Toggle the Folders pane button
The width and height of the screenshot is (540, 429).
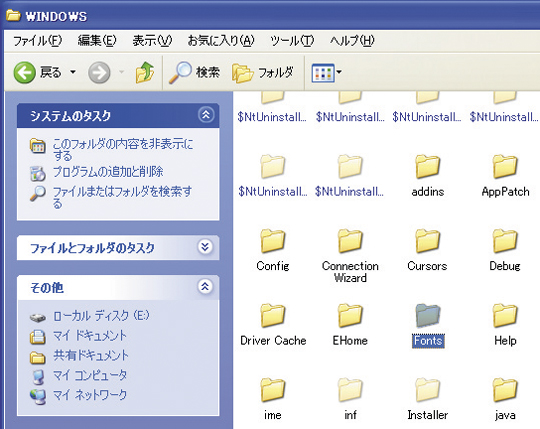click(x=263, y=73)
